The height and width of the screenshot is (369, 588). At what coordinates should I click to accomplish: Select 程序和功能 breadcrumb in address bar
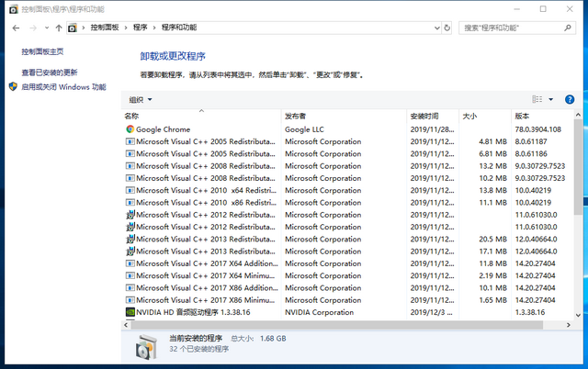(179, 28)
